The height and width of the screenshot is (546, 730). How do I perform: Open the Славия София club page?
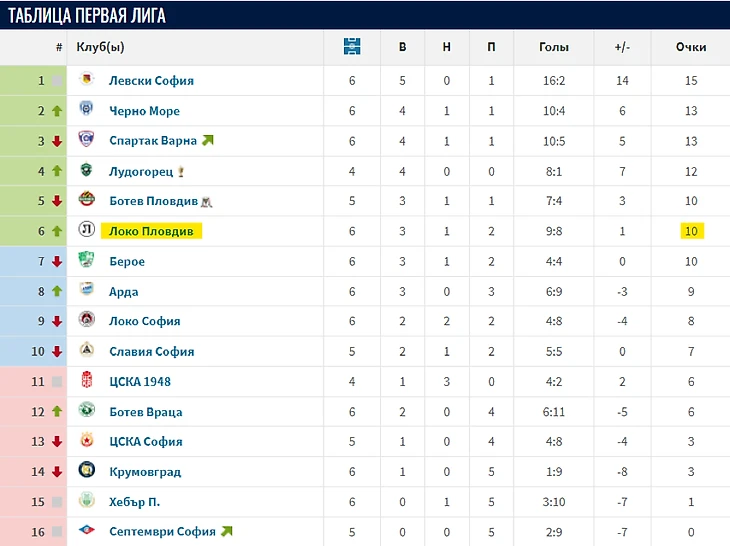click(x=152, y=351)
